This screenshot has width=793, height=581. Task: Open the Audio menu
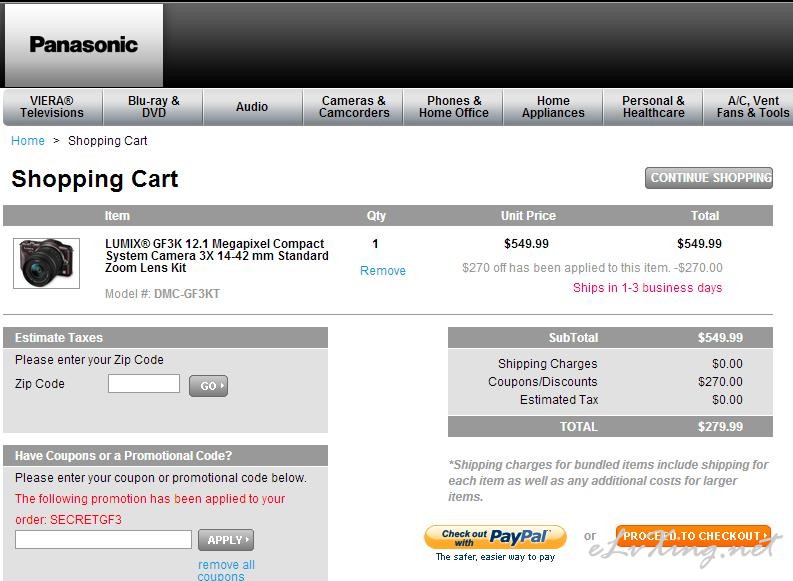click(x=252, y=107)
